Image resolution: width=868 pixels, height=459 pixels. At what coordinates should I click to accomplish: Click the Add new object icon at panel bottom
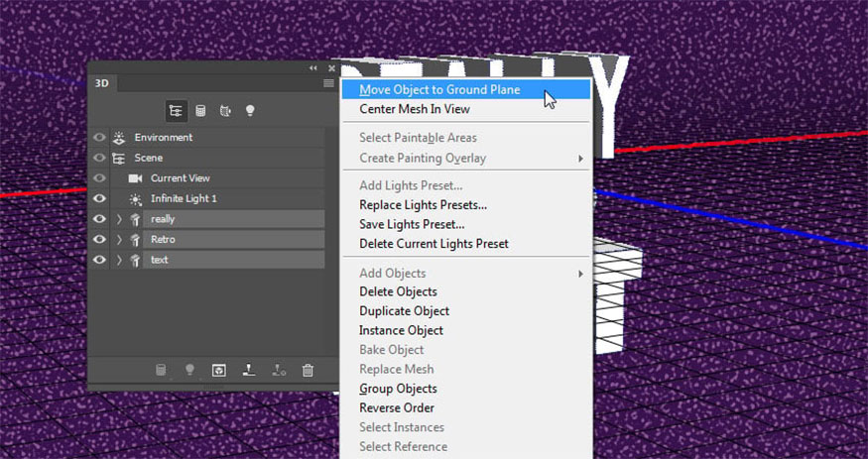[x=161, y=370]
